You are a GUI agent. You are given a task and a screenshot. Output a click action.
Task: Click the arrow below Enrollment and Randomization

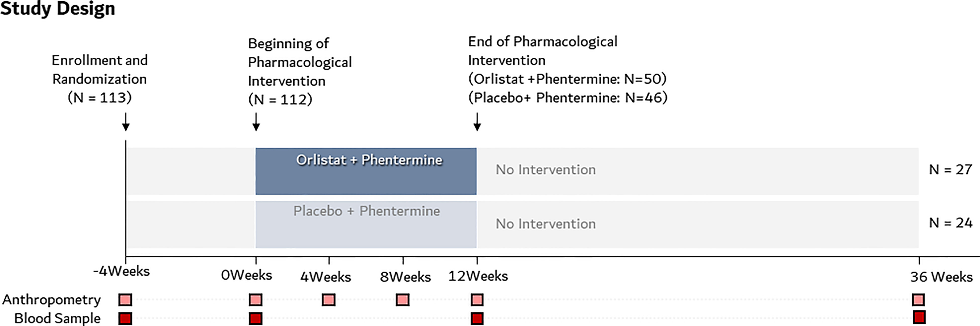pos(126,121)
